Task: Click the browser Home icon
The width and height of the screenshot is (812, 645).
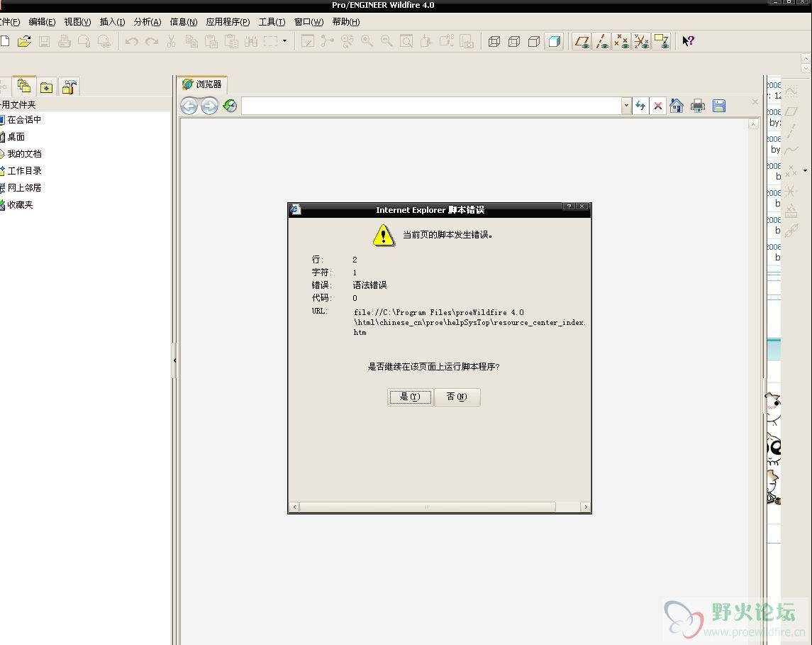Action: pos(677,106)
